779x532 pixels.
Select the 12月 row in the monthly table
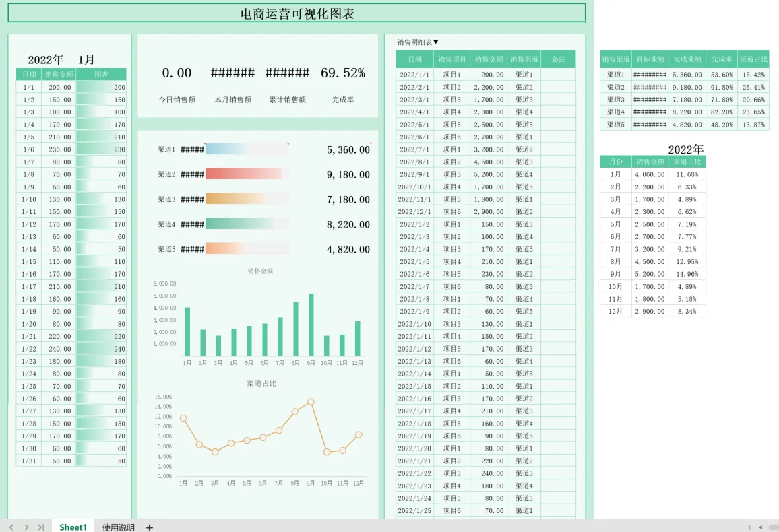pyautogui.click(x=615, y=312)
